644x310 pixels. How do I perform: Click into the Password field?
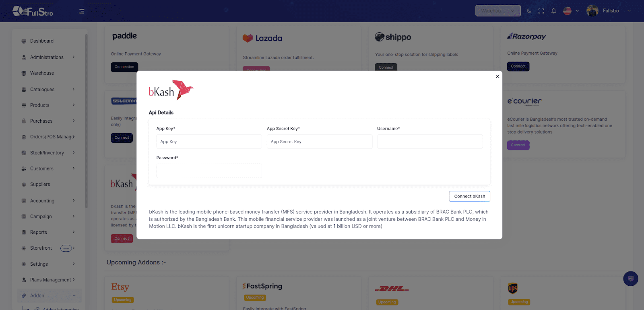pyautogui.click(x=209, y=171)
